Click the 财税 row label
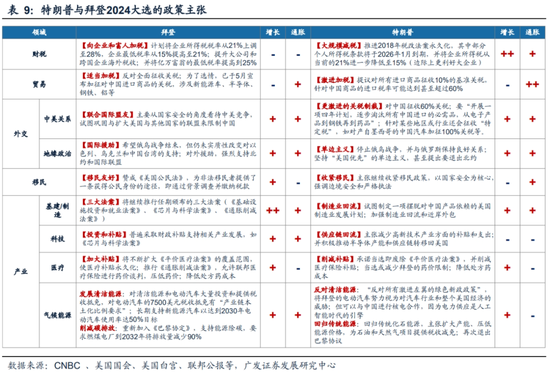The image size is (550, 375). tap(39, 54)
